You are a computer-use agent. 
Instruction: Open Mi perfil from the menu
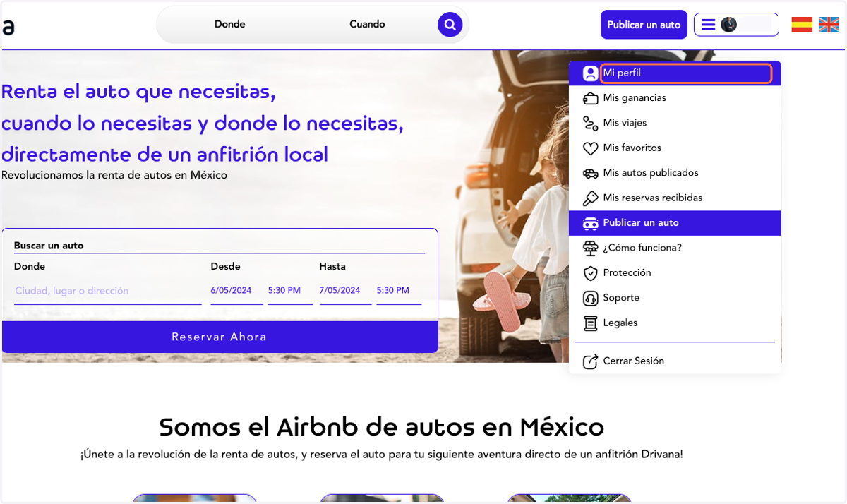(675, 73)
